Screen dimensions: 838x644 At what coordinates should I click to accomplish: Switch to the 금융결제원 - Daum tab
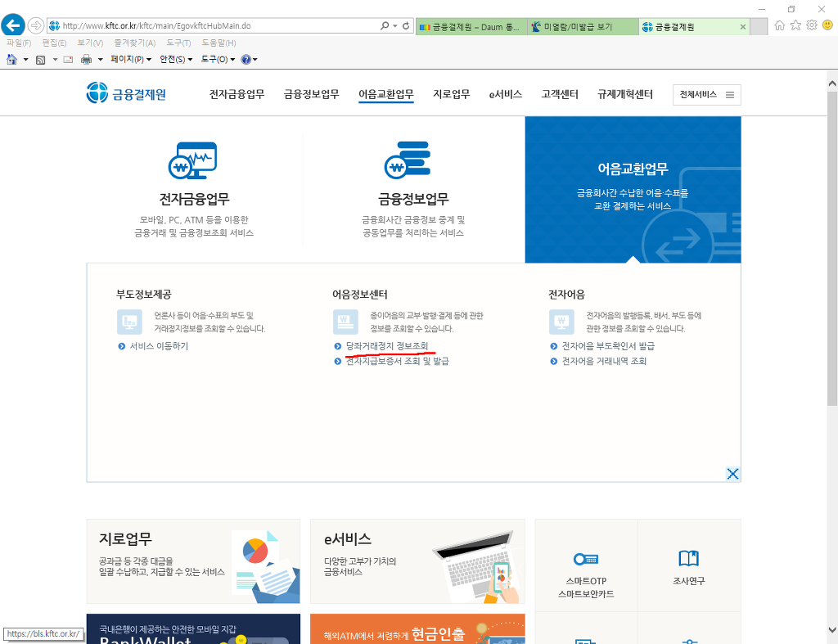point(471,27)
